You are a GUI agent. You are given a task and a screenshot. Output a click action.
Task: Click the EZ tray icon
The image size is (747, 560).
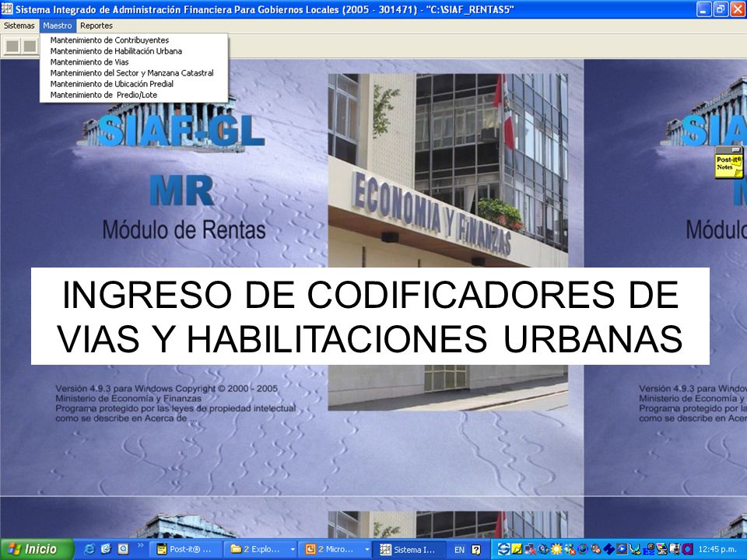tap(647, 551)
